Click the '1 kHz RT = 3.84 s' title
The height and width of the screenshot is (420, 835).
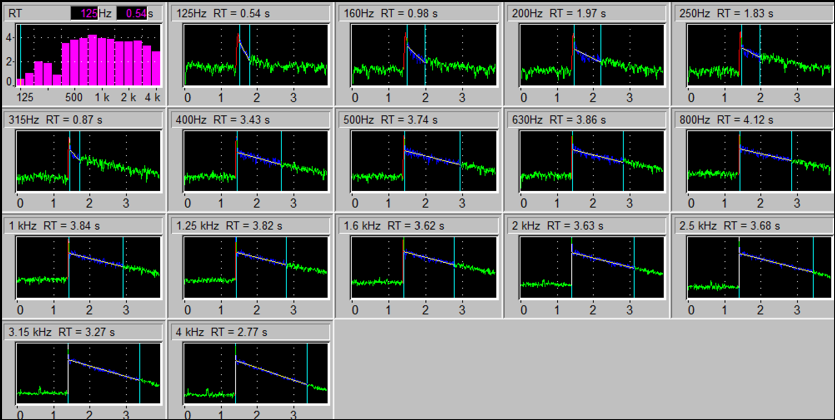[54, 226]
